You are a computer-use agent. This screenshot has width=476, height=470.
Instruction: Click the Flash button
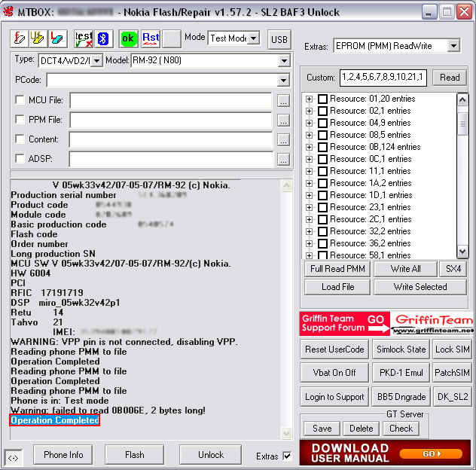135,455
